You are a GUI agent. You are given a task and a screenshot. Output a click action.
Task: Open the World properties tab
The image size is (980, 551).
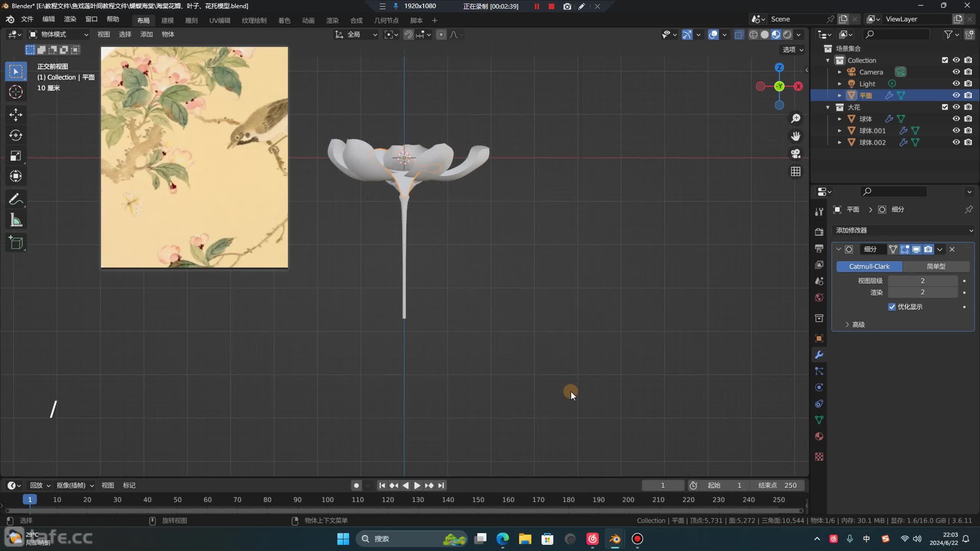[x=819, y=297]
